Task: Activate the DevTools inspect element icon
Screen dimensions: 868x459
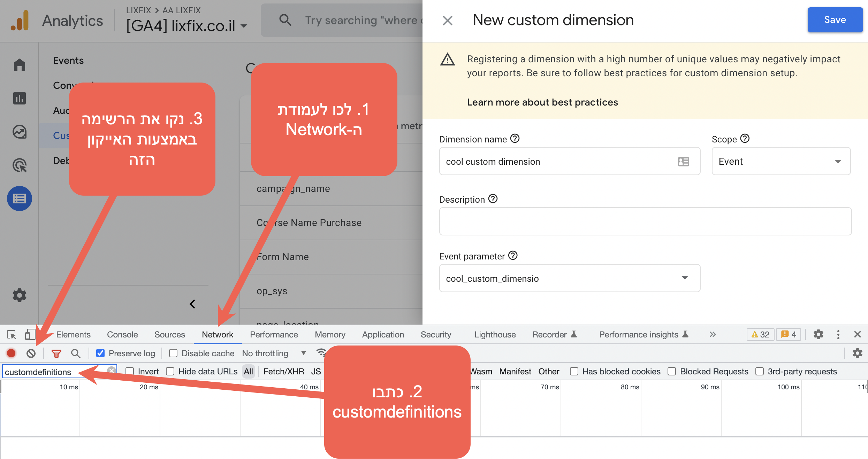Action: pyautogui.click(x=12, y=335)
